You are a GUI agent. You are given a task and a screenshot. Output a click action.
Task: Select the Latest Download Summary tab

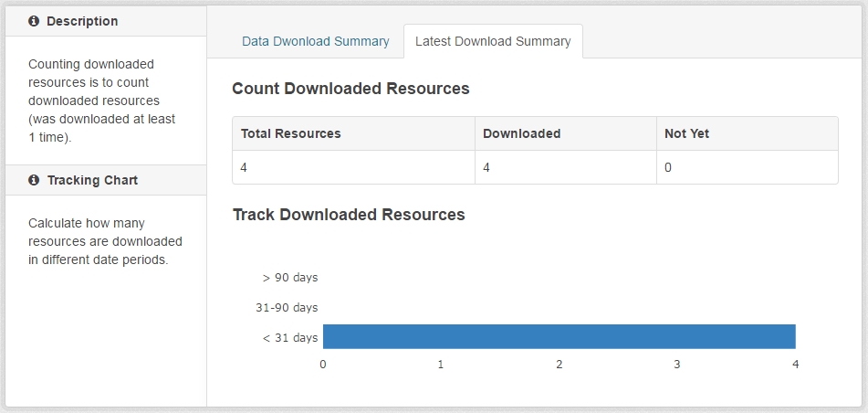tap(493, 42)
